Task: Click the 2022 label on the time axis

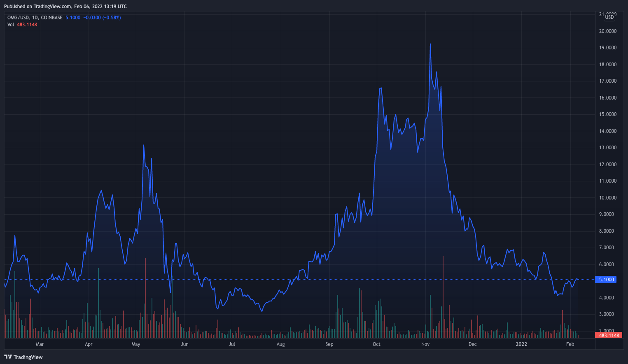Action: (x=521, y=344)
